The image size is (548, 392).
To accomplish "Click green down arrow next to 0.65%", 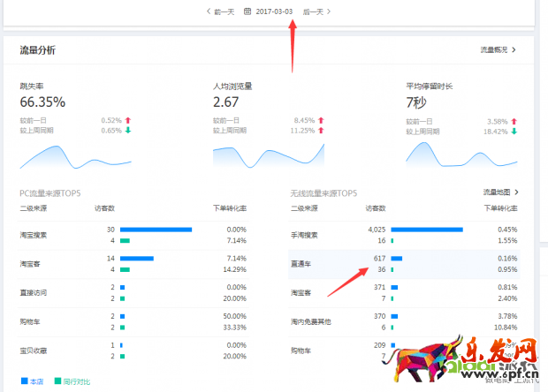I will [128, 131].
